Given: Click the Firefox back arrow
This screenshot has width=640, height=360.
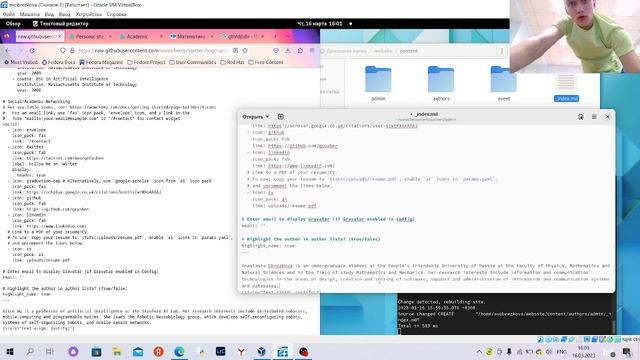Looking at the screenshot, I should click(8, 51).
